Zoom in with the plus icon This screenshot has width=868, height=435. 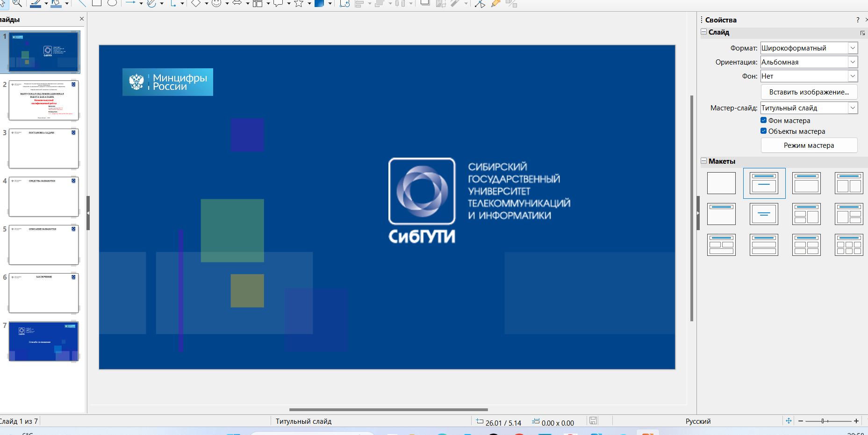click(x=856, y=421)
